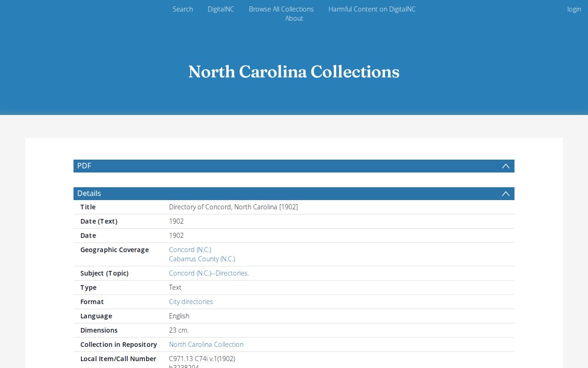The width and height of the screenshot is (588, 368).
Task: Open Browse All Collections
Action: pyautogui.click(x=281, y=9)
